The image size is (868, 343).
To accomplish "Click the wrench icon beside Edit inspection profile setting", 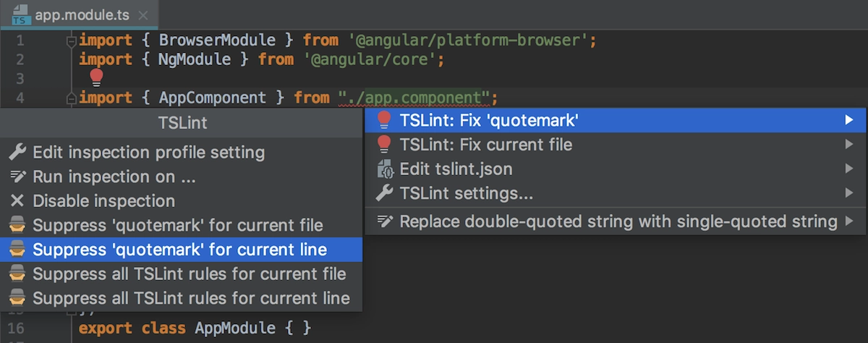I will 18,153.
